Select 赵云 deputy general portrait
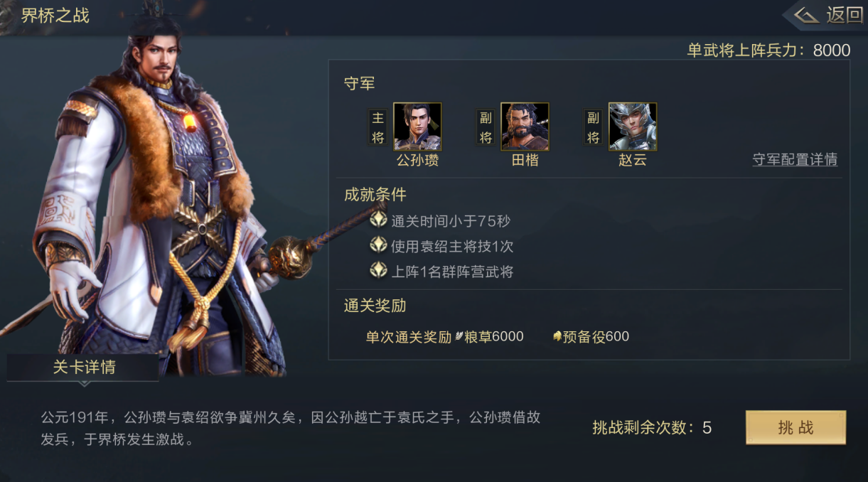Viewport: 868px width, 482px height. [x=633, y=127]
